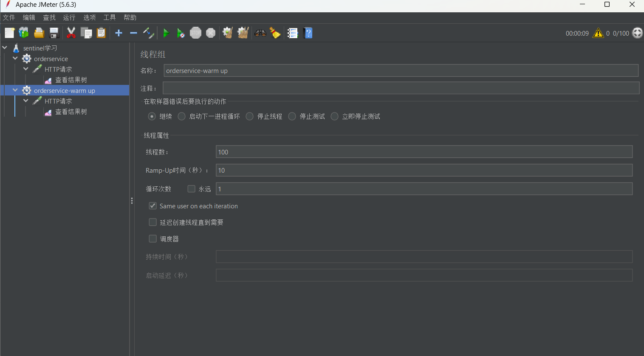
Task: Click the Ramp-Up时间 input field
Action: (x=424, y=170)
